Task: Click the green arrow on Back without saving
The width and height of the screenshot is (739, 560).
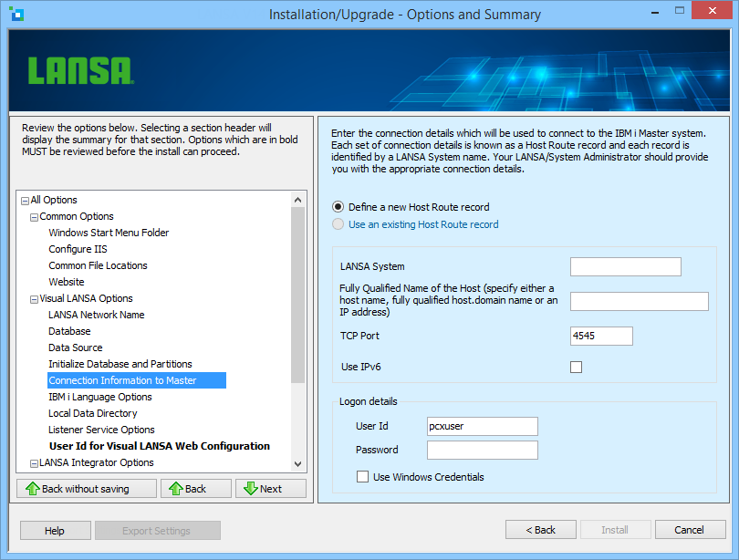Action: [x=33, y=489]
